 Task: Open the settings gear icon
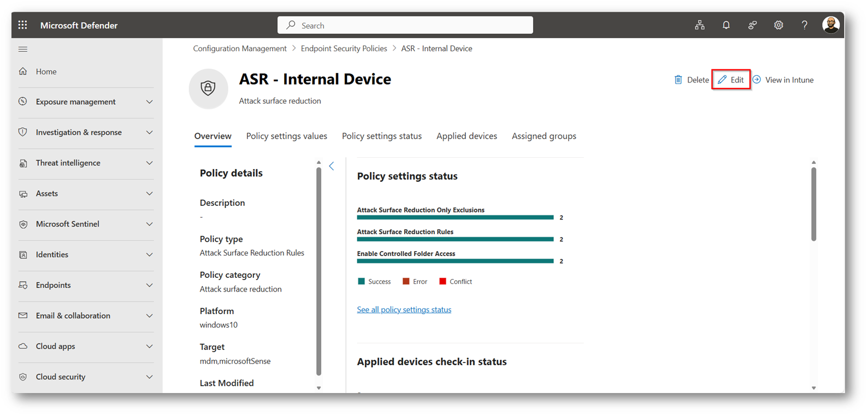pyautogui.click(x=778, y=25)
